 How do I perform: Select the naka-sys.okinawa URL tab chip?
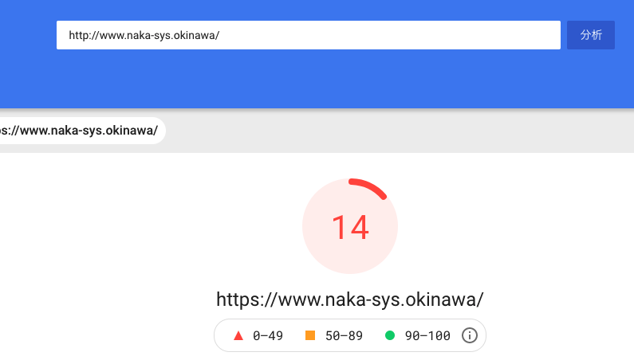tap(80, 131)
